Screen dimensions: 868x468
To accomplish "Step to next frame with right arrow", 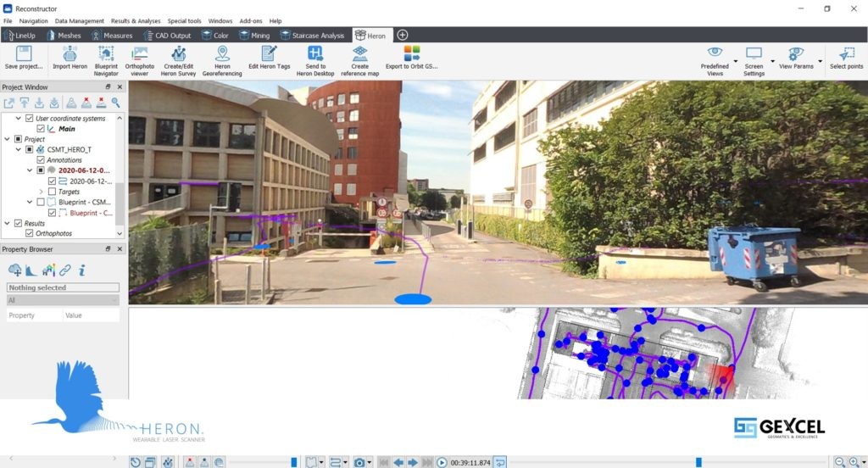I will tap(413, 462).
